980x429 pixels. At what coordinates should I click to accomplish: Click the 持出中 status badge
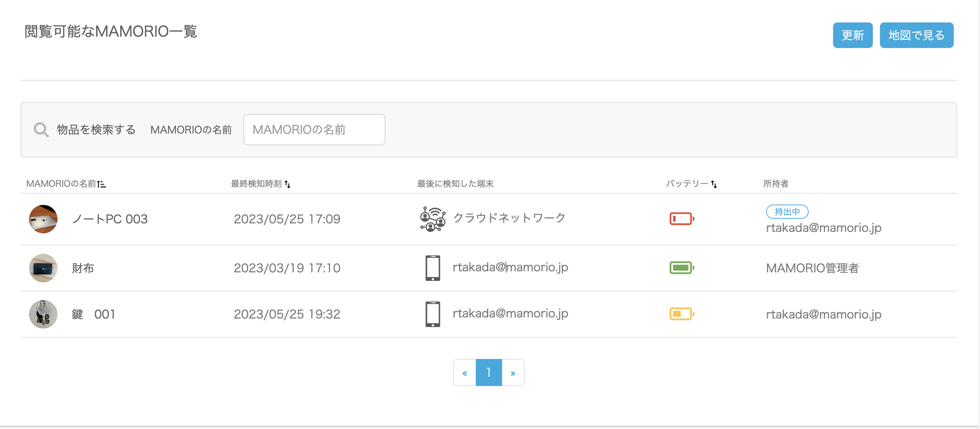click(787, 212)
